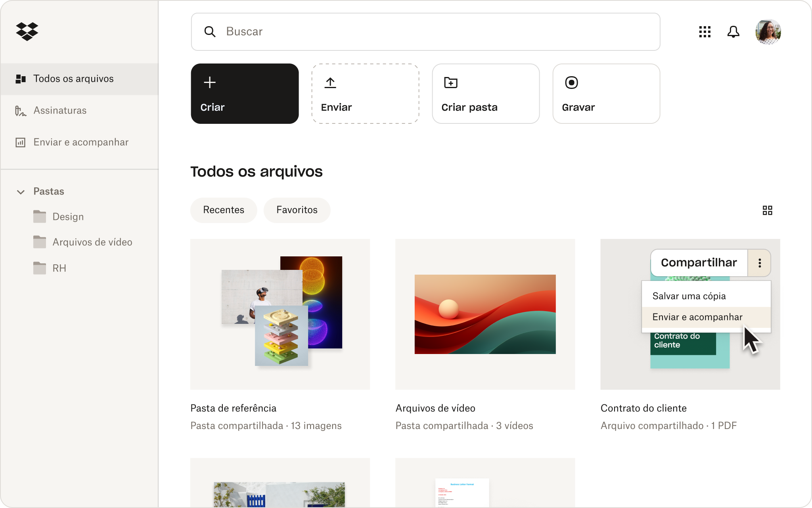The height and width of the screenshot is (508, 812).
Task: Click the search input field
Action: [426, 32]
